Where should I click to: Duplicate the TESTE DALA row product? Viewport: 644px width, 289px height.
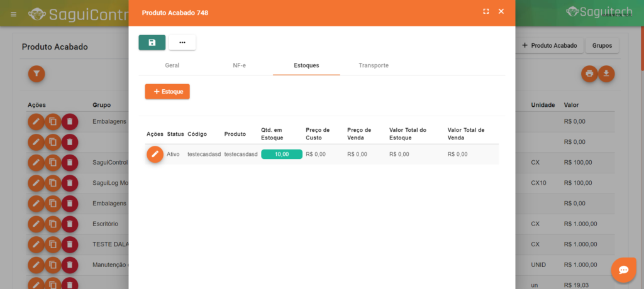pos(53,244)
